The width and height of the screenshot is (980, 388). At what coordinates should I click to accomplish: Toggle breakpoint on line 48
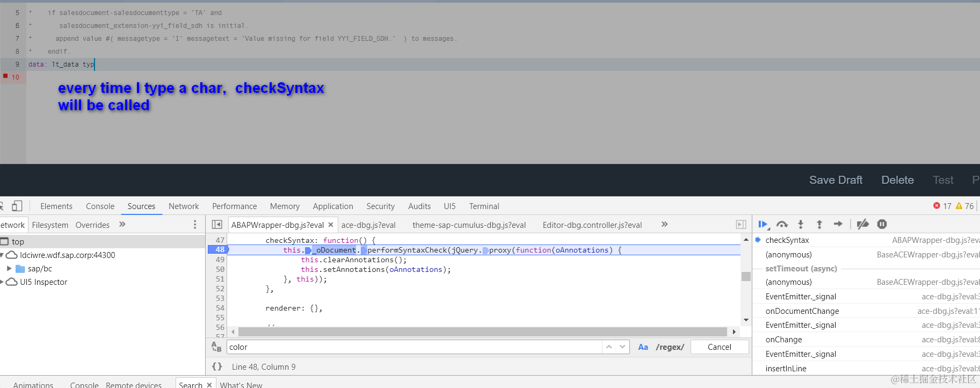coord(218,250)
